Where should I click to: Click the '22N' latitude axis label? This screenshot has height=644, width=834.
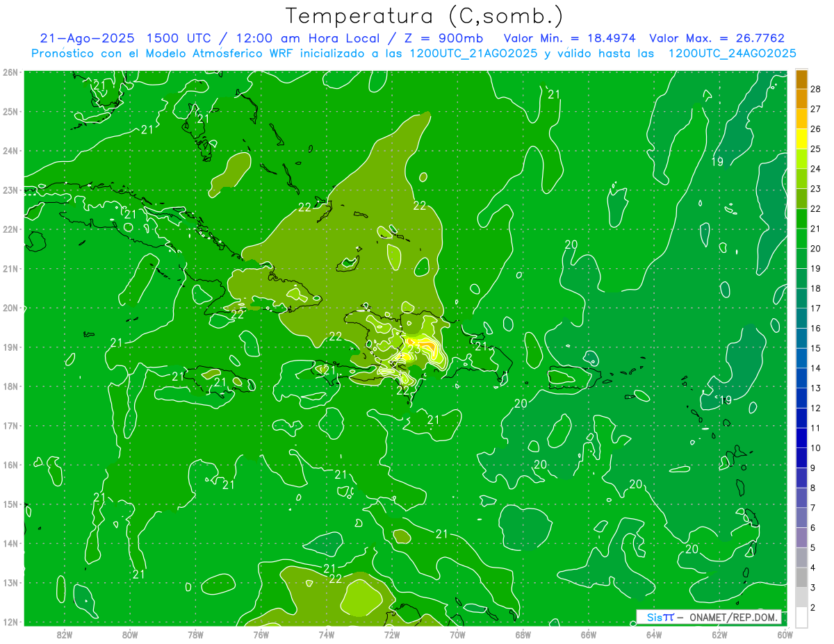10,229
